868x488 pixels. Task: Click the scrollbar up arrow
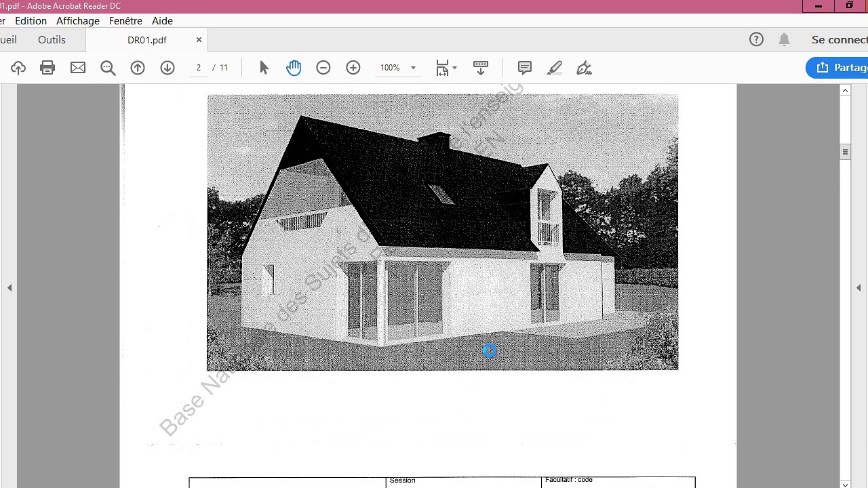[x=845, y=90]
